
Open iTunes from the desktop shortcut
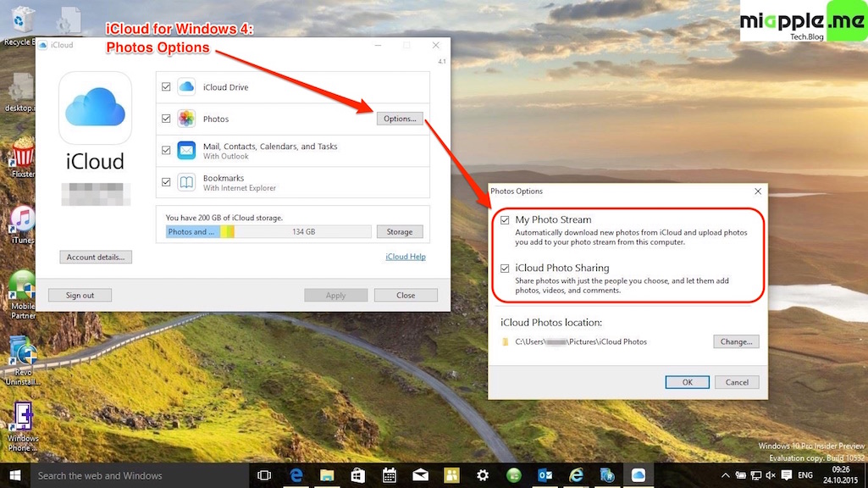tap(22, 220)
